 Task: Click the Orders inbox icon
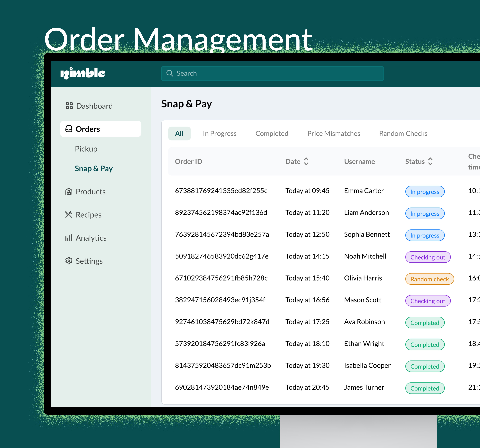click(x=69, y=129)
